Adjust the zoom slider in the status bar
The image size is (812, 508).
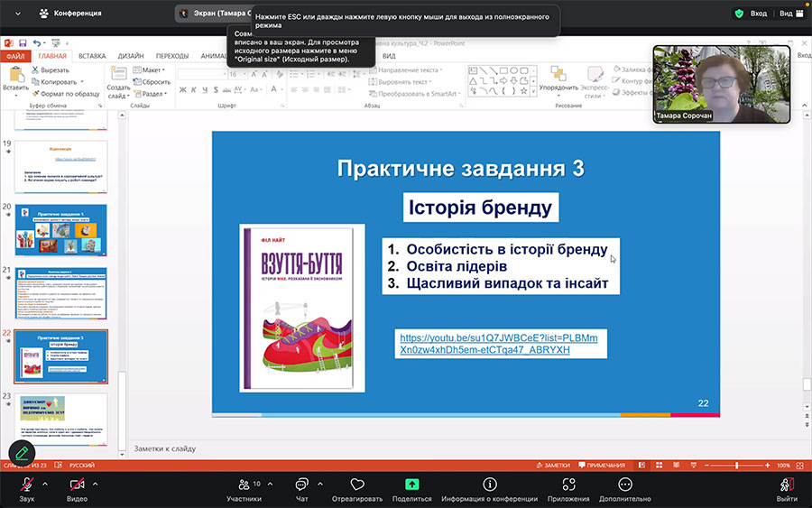click(x=736, y=465)
